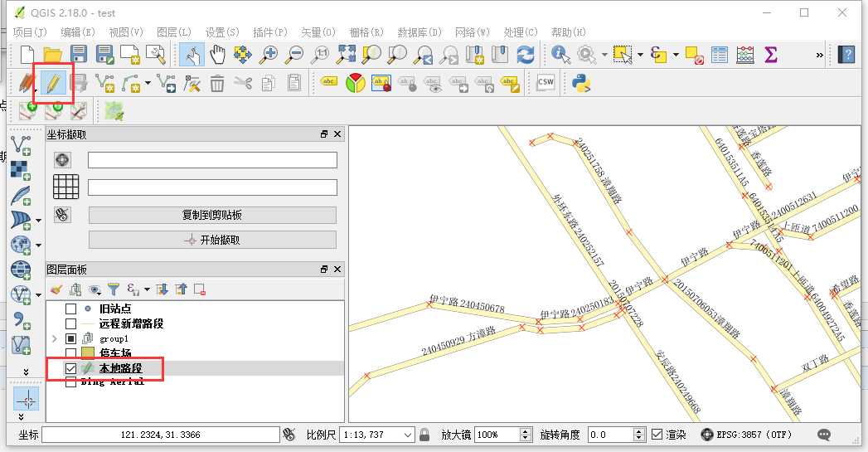The height and width of the screenshot is (452, 868).
Task: Click the 坐标 coordinate input field
Action: pyautogui.click(x=161, y=435)
